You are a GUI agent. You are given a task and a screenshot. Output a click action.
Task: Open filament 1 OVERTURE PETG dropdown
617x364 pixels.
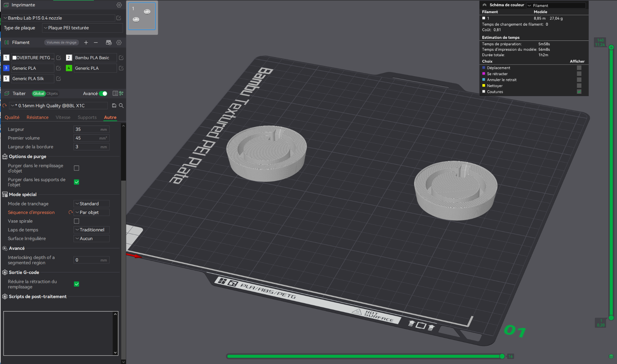[x=33, y=58]
